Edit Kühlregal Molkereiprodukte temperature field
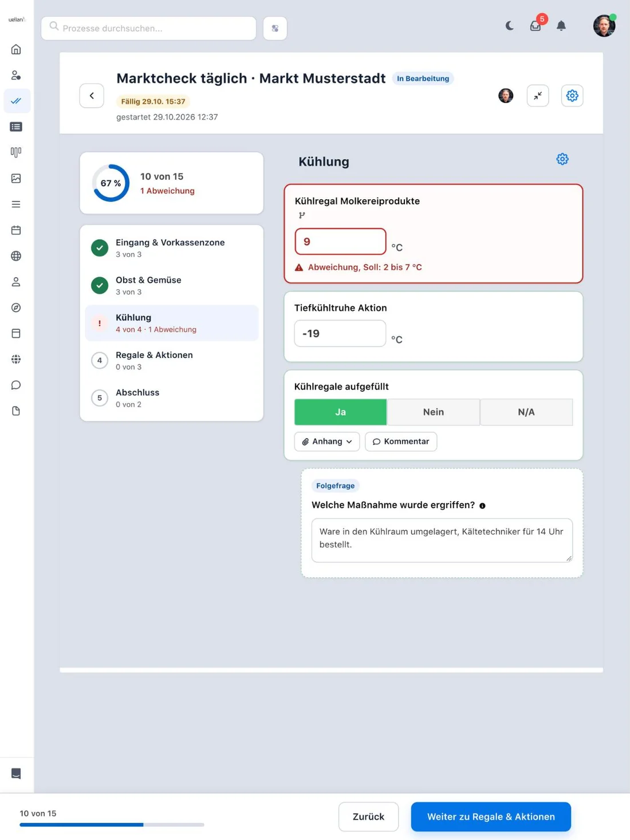 (340, 242)
